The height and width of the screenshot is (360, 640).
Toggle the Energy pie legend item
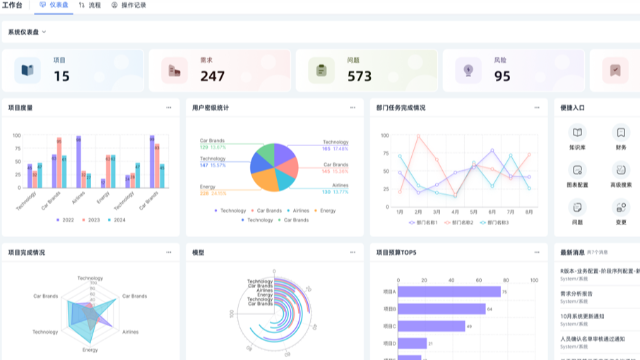pyautogui.click(x=325, y=211)
